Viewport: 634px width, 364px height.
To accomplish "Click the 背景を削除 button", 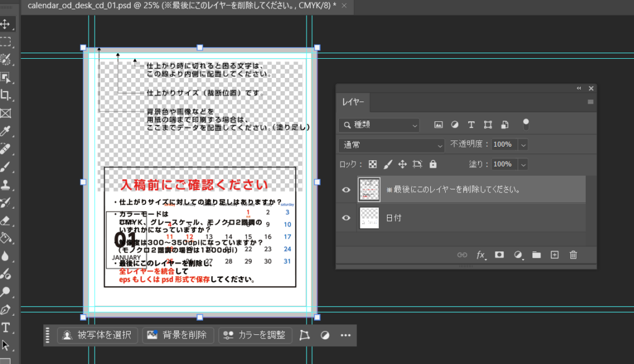I will pos(178,336).
